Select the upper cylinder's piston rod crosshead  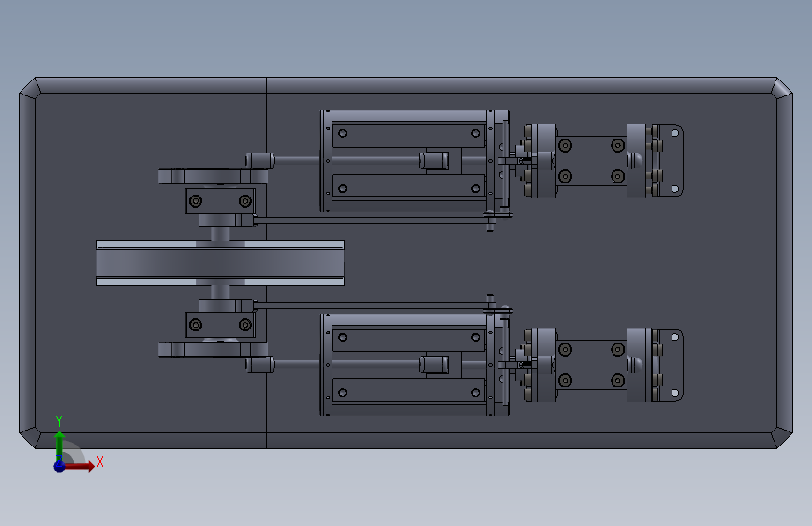point(434,160)
